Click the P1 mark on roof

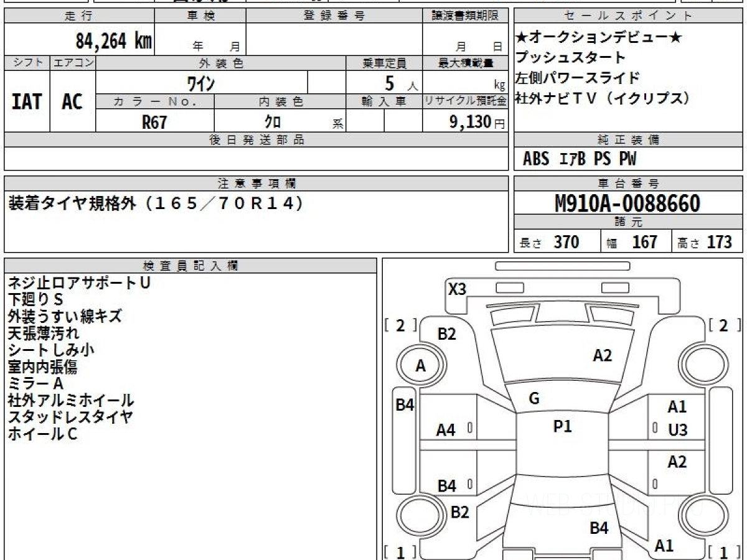tap(562, 426)
